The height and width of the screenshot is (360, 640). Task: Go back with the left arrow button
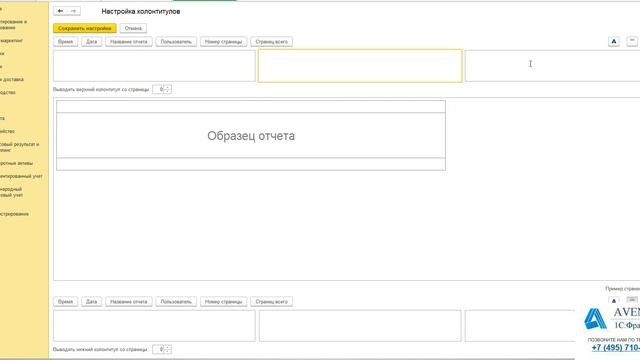coord(60,11)
